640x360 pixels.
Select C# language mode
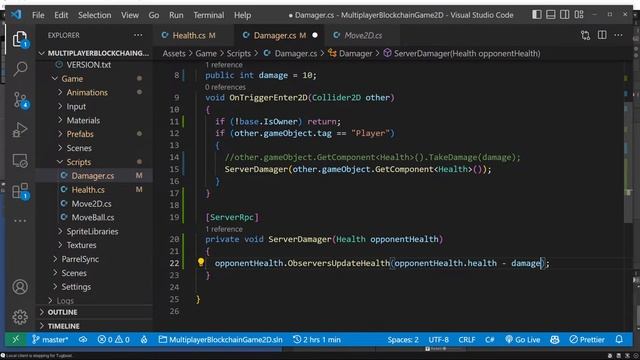489,340
